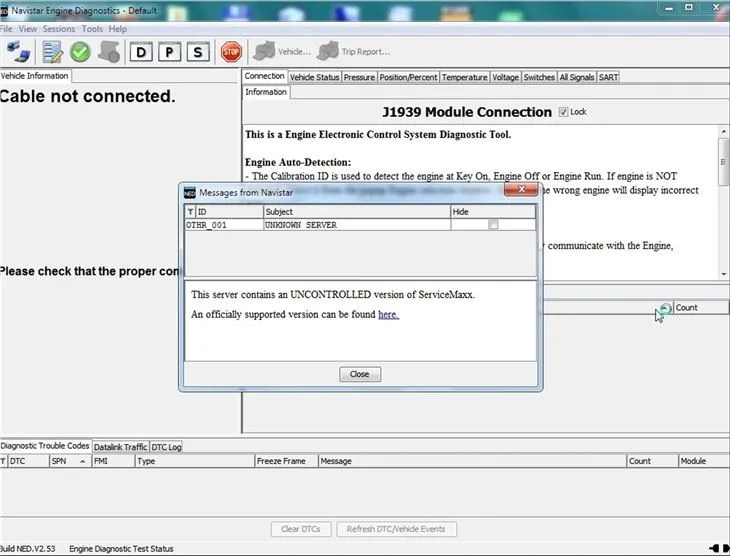This screenshot has height=556, width=730.
Task: Open the session notes notepad icon
Action: [52, 52]
